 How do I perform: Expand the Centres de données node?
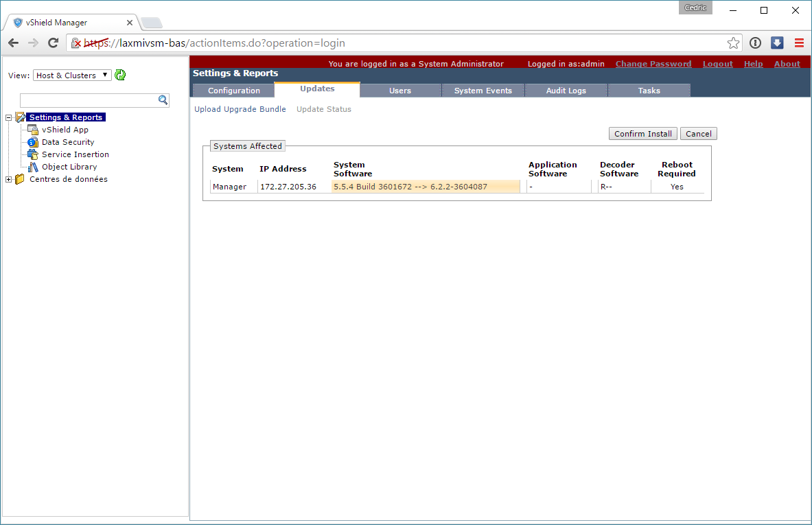[x=9, y=179]
